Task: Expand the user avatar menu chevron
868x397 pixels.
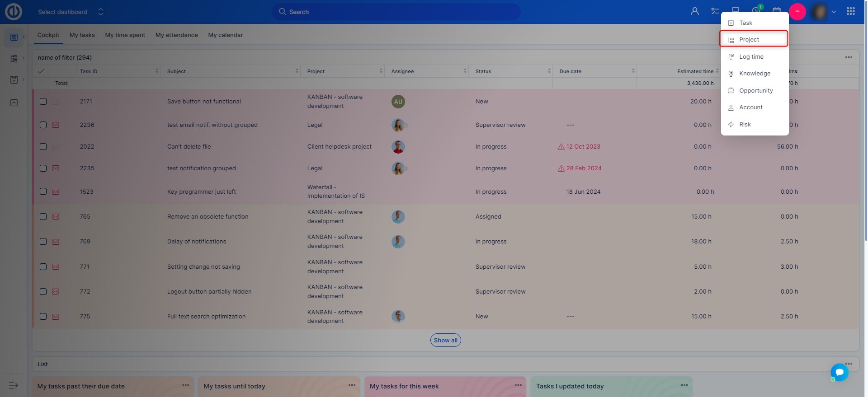Action: (x=834, y=12)
